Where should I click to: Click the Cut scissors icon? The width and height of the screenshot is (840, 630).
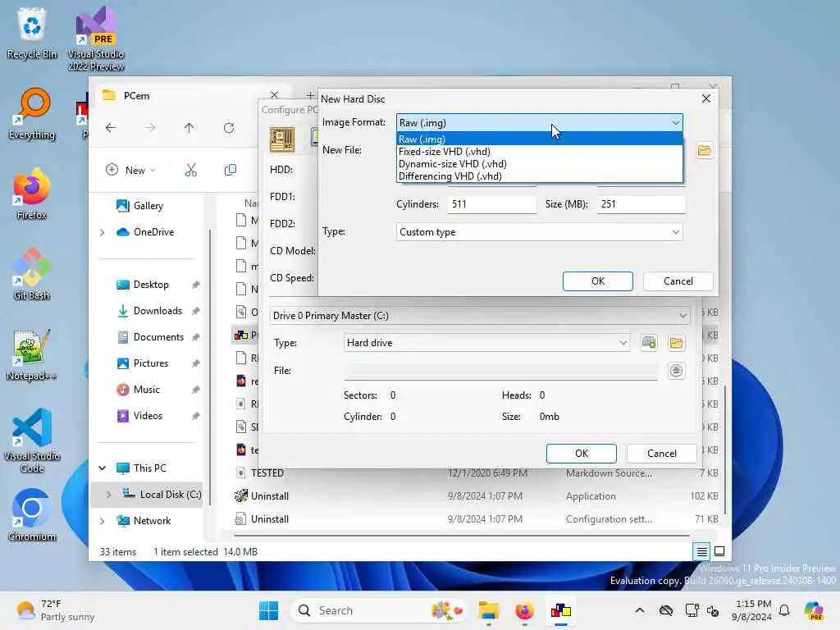point(190,171)
